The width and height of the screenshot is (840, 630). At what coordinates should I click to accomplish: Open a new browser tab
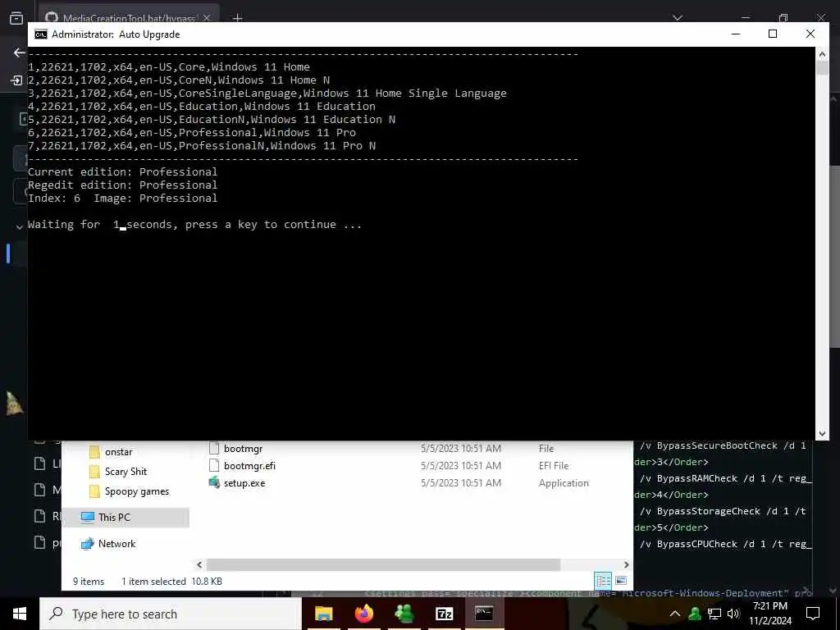(238, 18)
